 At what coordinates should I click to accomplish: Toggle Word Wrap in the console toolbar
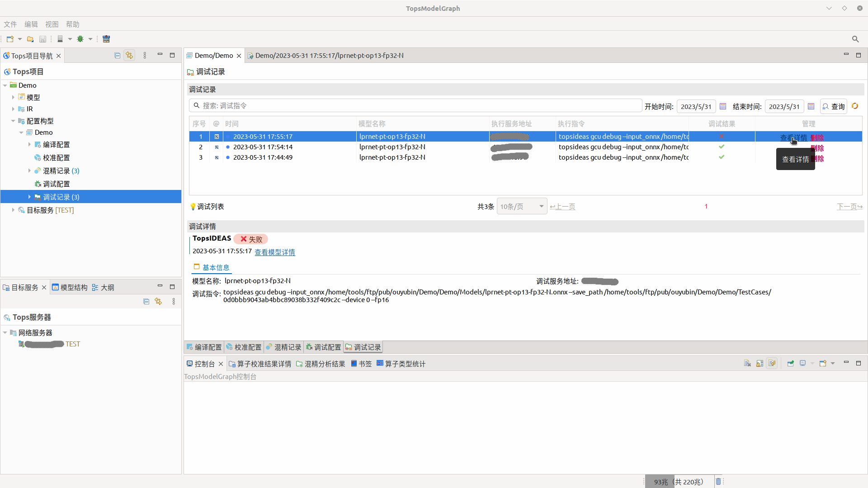(x=772, y=363)
